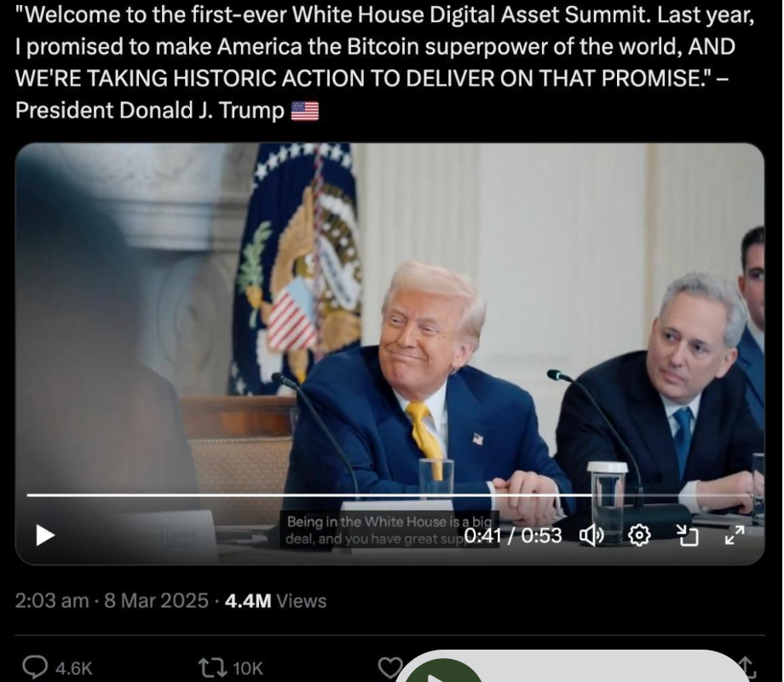Mute the video with the speaker icon
Screen dimensions: 784x682
(x=591, y=535)
